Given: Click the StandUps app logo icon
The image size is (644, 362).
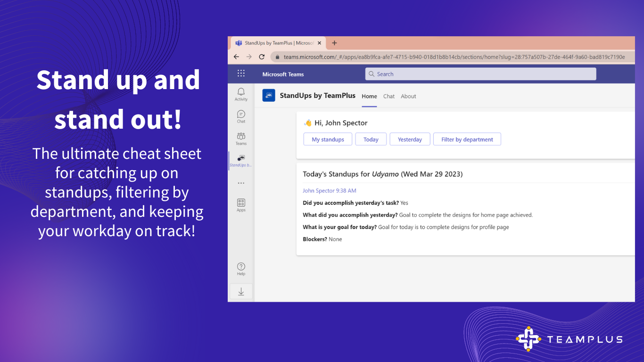Looking at the screenshot, I should (x=269, y=96).
